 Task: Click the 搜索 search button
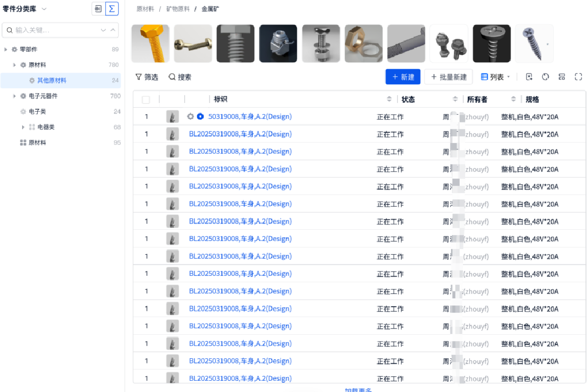click(180, 77)
